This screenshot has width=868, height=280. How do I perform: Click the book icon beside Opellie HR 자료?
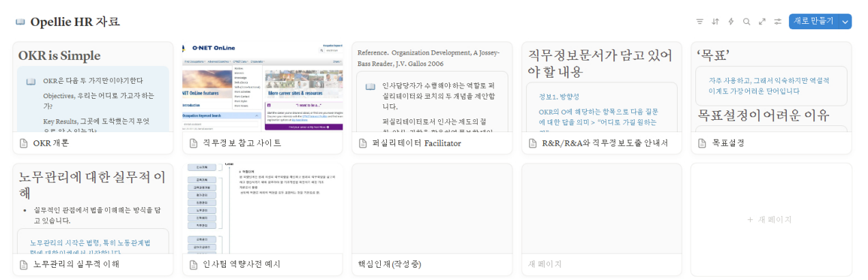tap(20, 22)
